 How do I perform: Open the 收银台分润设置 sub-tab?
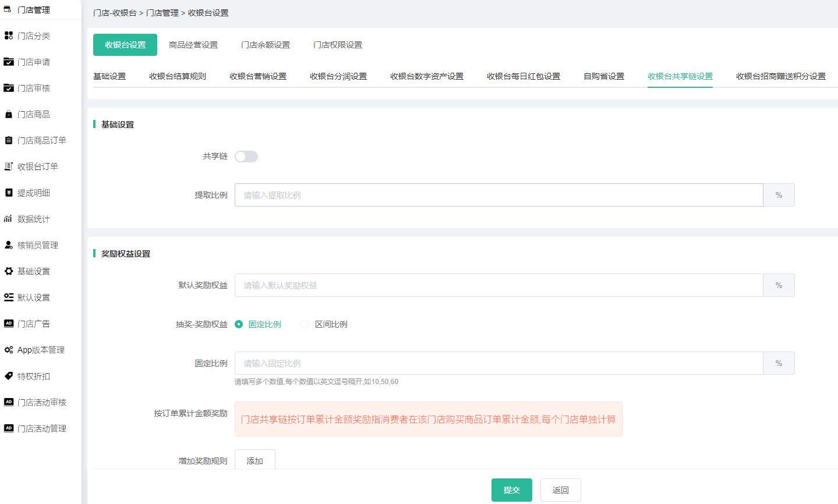pos(338,76)
